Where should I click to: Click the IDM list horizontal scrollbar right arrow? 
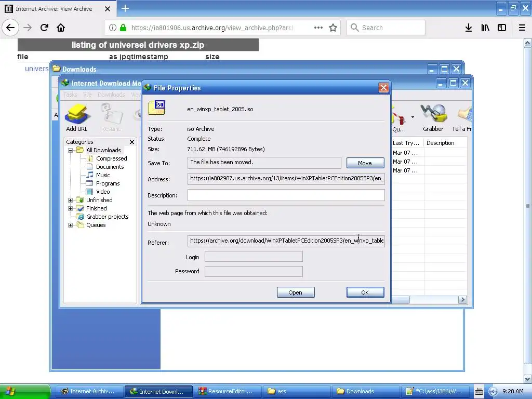pyautogui.click(x=462, y=300)
